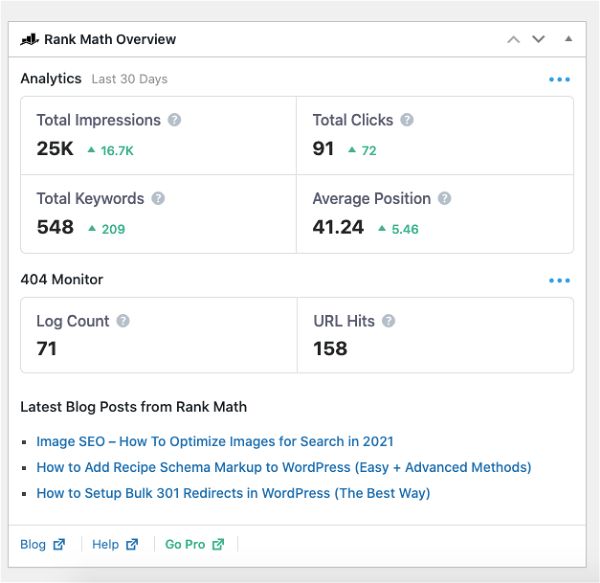The image size is (600, 583).
Task: Open the Blog footer link
Action: click(42, 544)
